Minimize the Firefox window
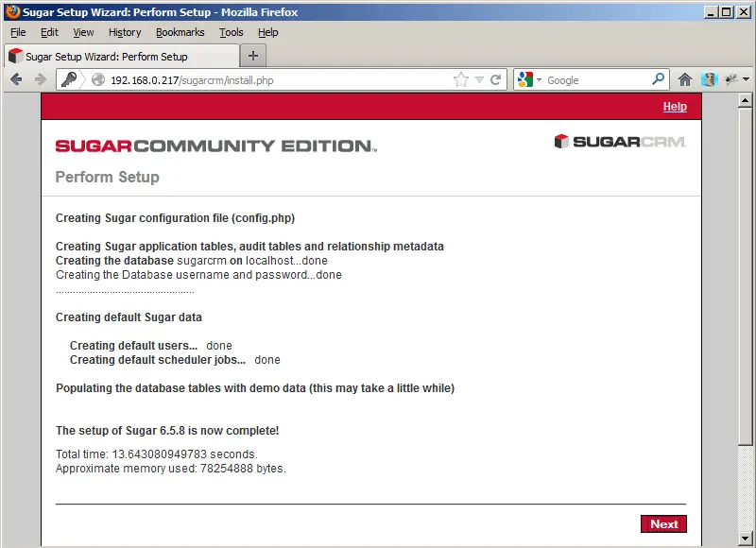This screenshot has height=548, width=756. [711, 12]
